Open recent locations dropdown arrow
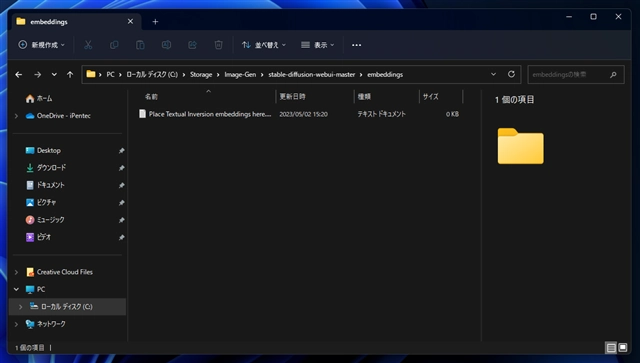640x363 pixels. point(54,74)
